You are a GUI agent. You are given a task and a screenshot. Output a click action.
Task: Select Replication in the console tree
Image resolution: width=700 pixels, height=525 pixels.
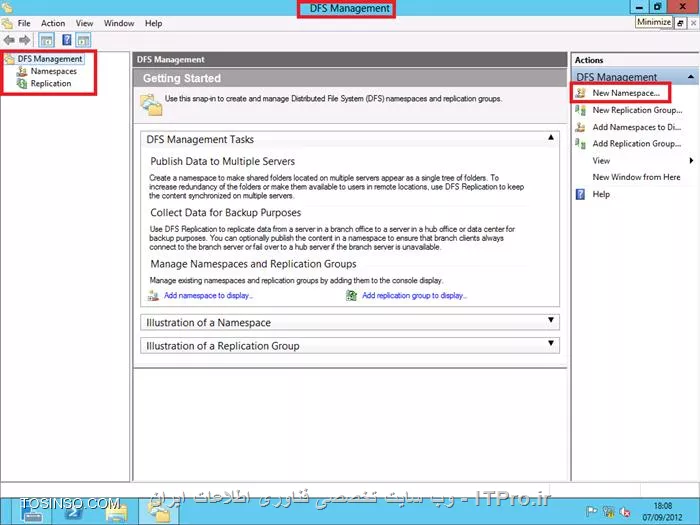point(51,83)
